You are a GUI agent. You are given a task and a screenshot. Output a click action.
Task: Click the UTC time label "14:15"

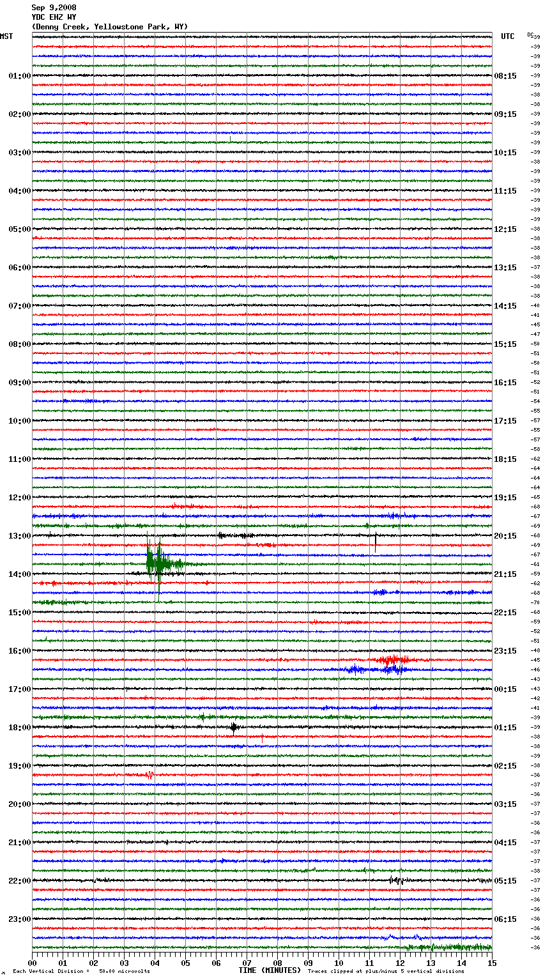tap(505, 306)
